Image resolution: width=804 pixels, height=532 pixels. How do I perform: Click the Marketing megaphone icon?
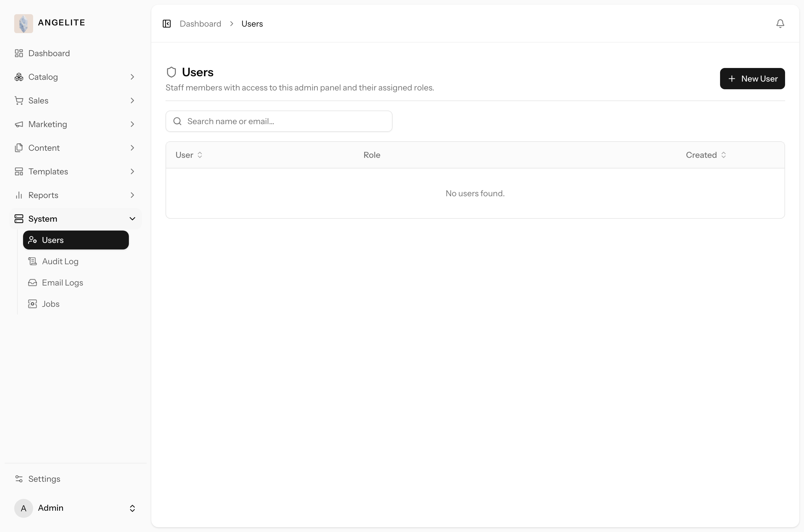click(19, 124)
